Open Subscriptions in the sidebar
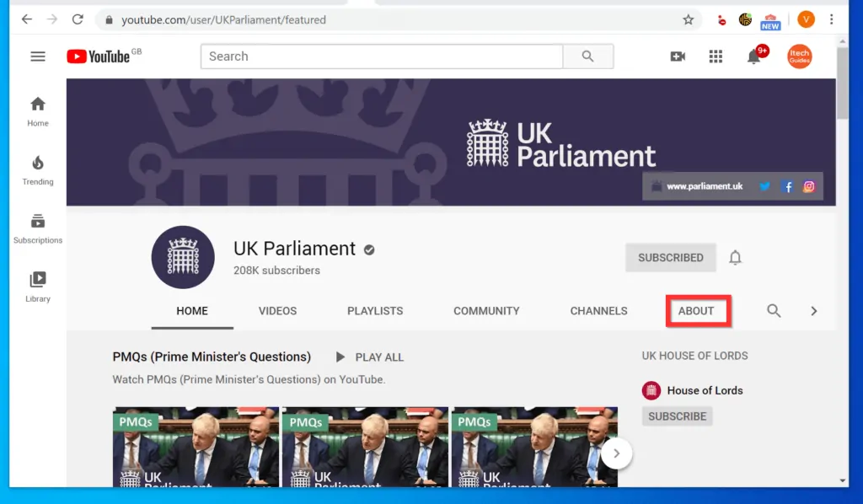 [x=38, y=229]
